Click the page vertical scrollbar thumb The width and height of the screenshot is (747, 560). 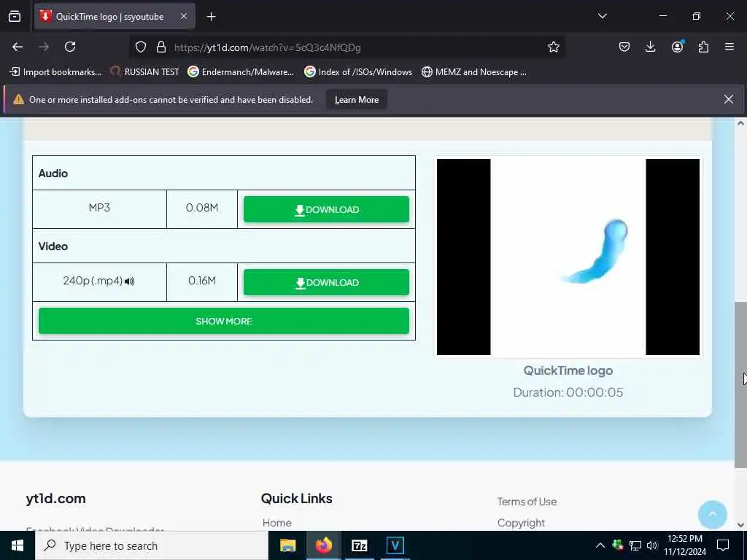(x=740, y=385)
